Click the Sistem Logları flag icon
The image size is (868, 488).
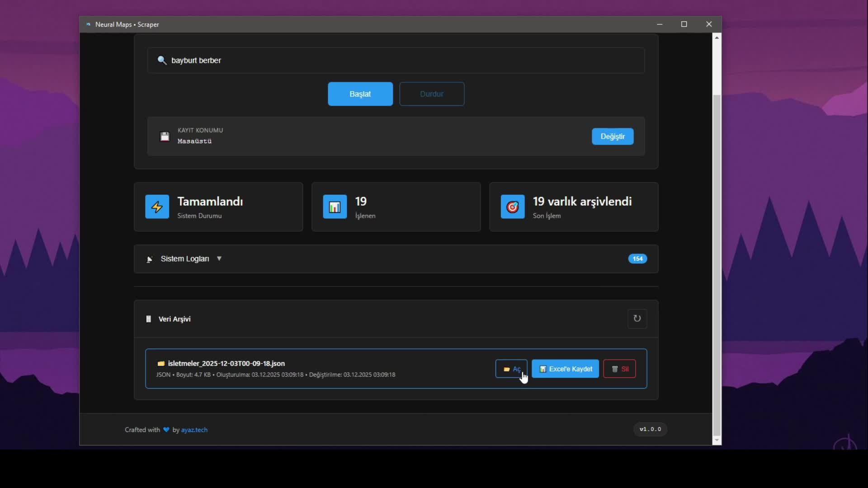150,259
